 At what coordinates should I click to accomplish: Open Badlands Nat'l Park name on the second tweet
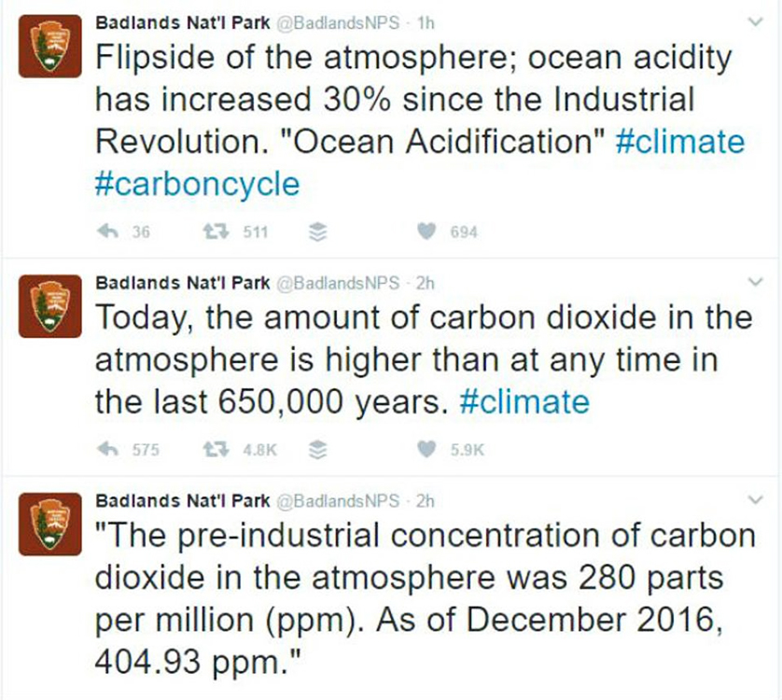[183, 283]
